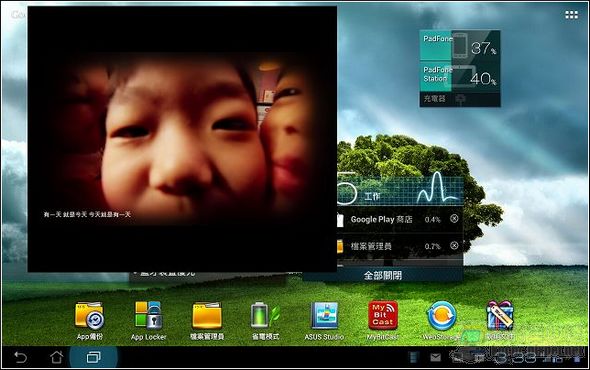The image size is (590, 370).
Task: Tap the subtitle text 有一天 就是今天
Action: tap(87, 215)
